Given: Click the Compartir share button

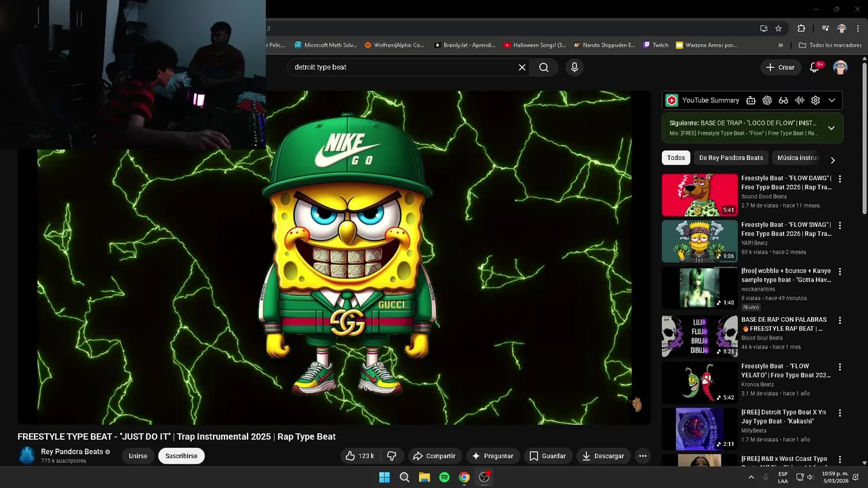Looking at the screenshot, I should [434, 456].
